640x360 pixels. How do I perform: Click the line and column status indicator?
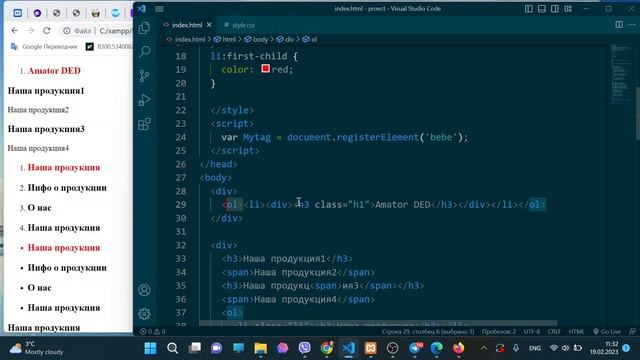(x=428, y=331)
